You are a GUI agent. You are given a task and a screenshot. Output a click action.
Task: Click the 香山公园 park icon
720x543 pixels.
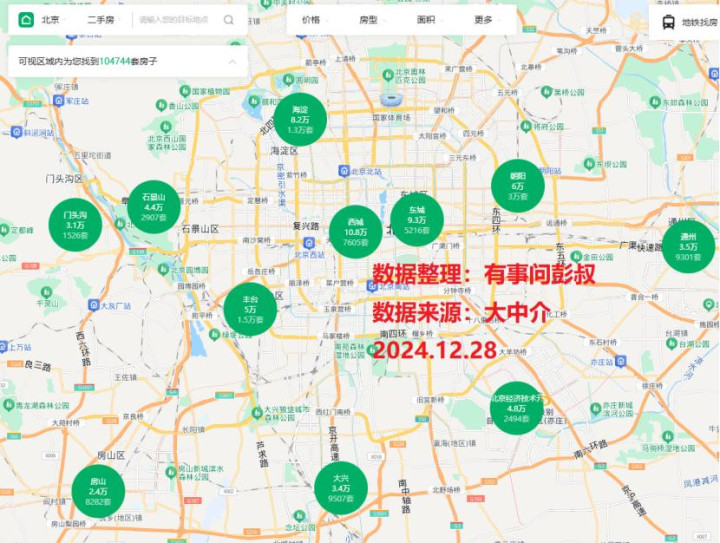coord(161,105)
